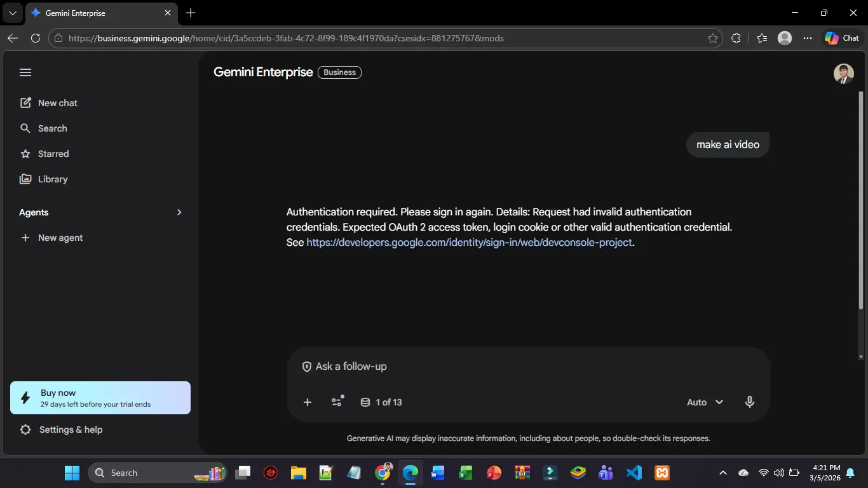The width and height of the screenshot is (868, 488).
Task: Open Task View on taskbar
Action: click(243, 473)
